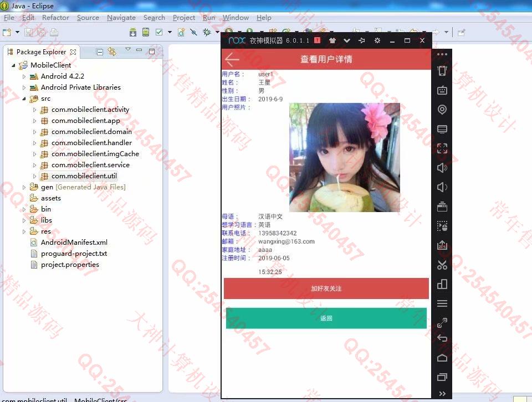Screen dimensions: 532x402
Task: Click Nox install APK icon
Action: click(x=442, y=245)
